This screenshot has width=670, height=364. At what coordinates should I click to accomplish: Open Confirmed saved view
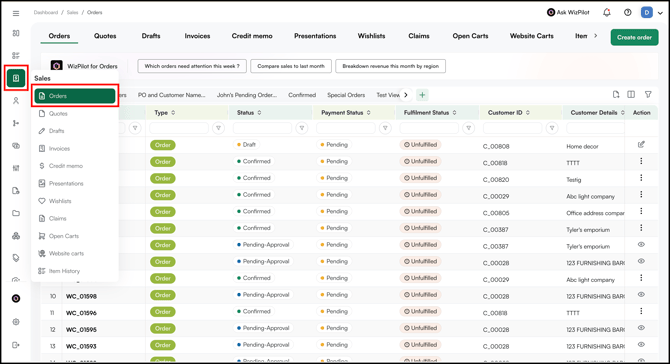302,95
